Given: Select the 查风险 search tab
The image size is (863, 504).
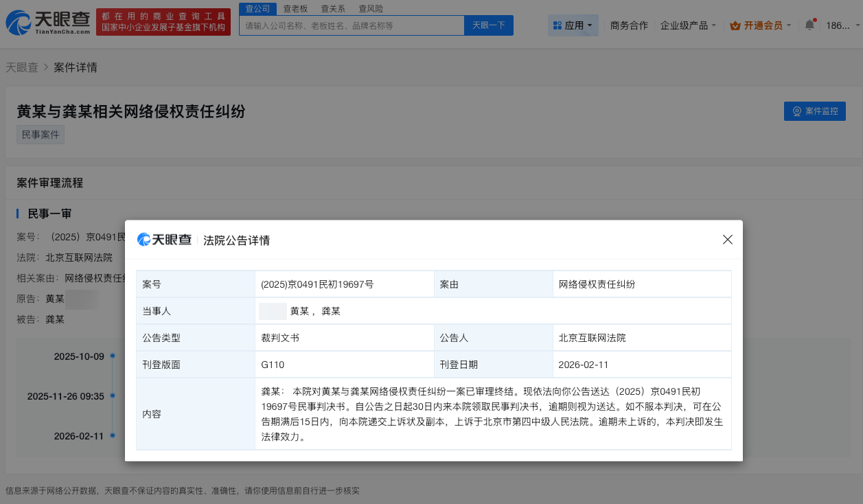Looking at the screenshot, I should click(x=370, y=8).
